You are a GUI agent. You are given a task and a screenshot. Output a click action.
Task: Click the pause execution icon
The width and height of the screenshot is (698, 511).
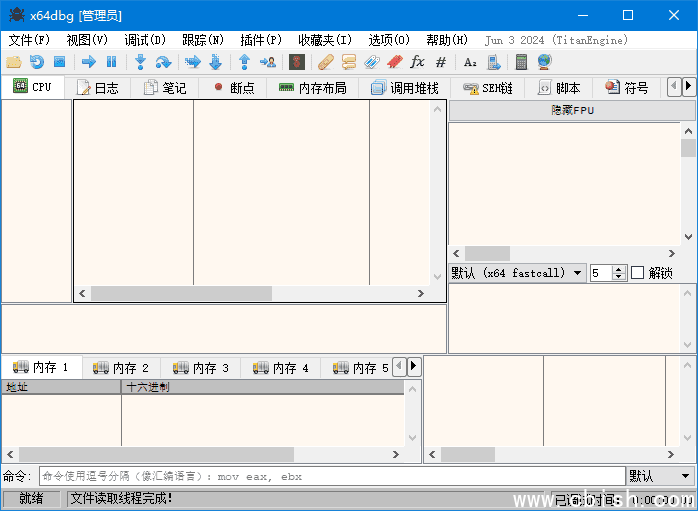pos(111,62)
